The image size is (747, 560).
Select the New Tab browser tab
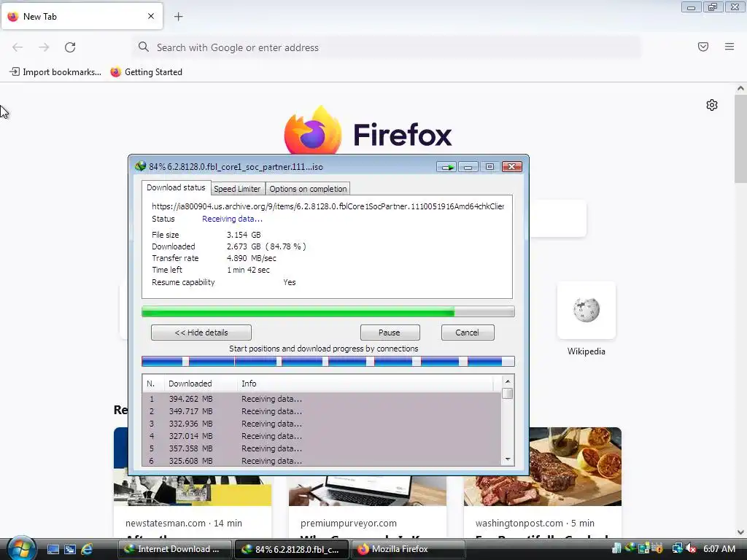click(x=82, y=16)
